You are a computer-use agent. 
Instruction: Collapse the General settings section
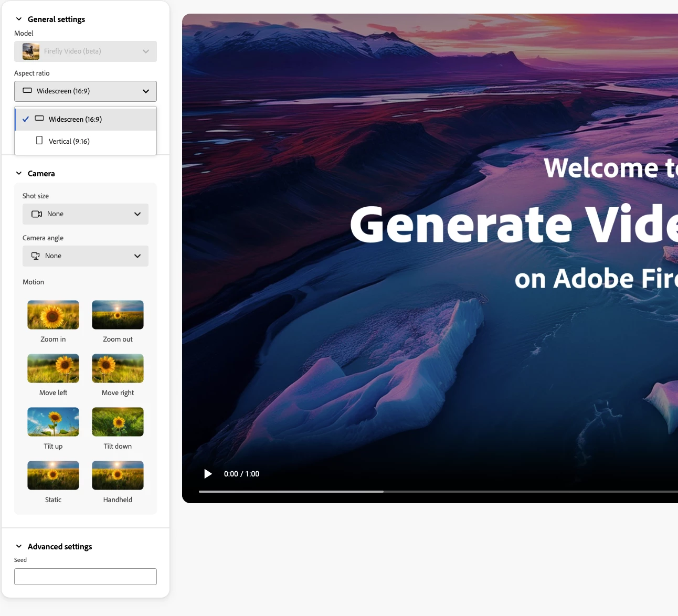point(19,19)
